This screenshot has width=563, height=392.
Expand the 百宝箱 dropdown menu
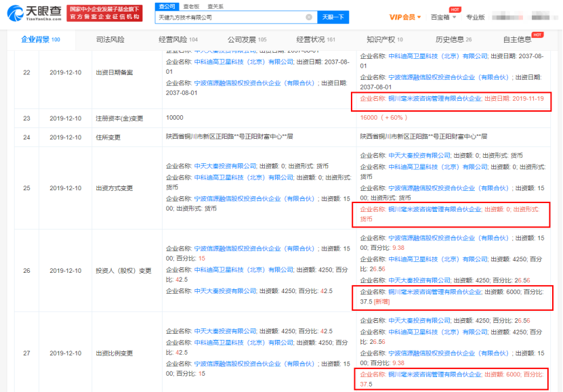(x=444, y=17)
